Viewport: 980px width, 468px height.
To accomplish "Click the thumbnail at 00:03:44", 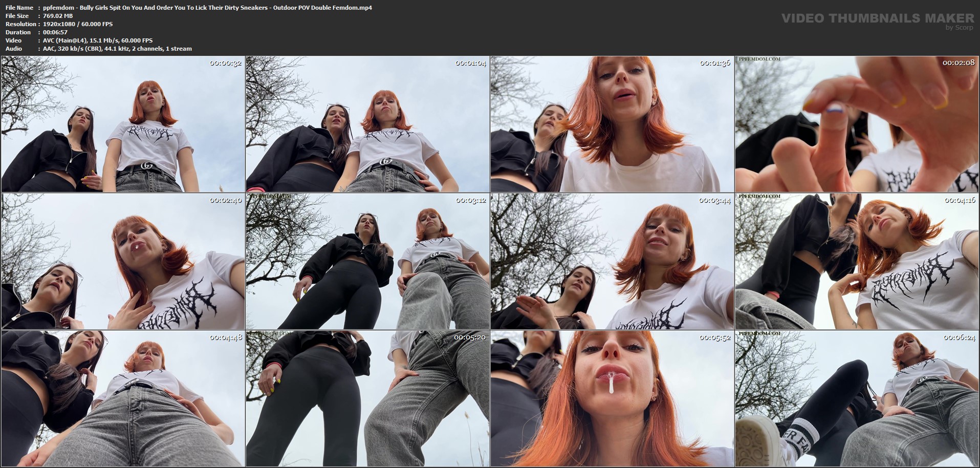I will pyautogui.click(x=612, y=261).
